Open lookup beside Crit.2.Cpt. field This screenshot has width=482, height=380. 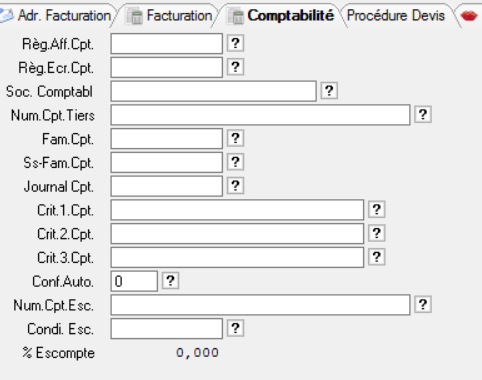[377, 233]
